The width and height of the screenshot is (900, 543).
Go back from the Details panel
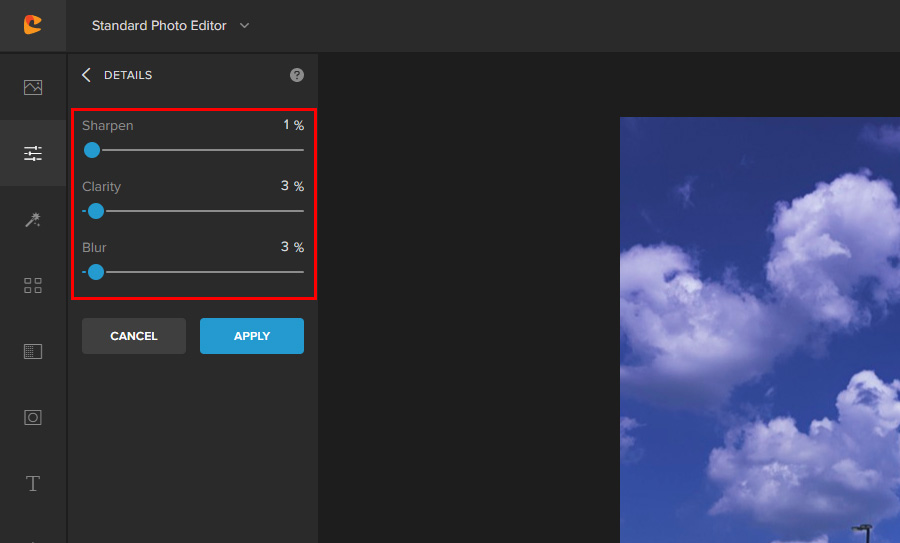(86, 75)
